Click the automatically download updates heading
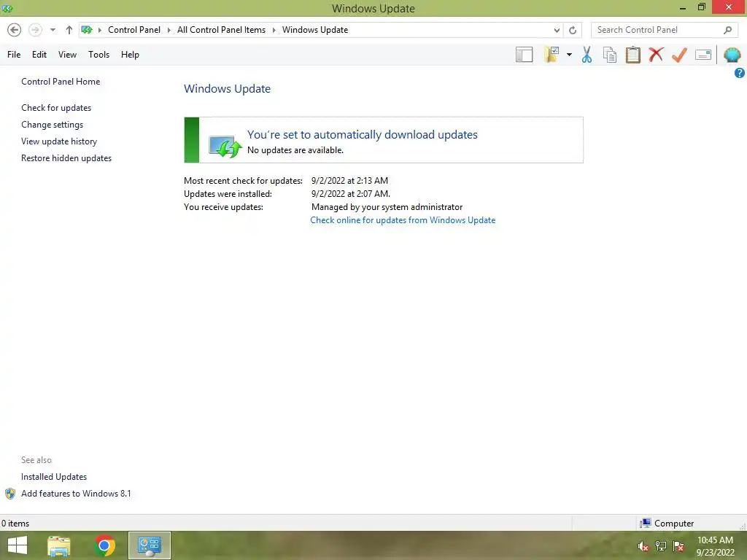747x560 pixels. (x=362, y=135)
